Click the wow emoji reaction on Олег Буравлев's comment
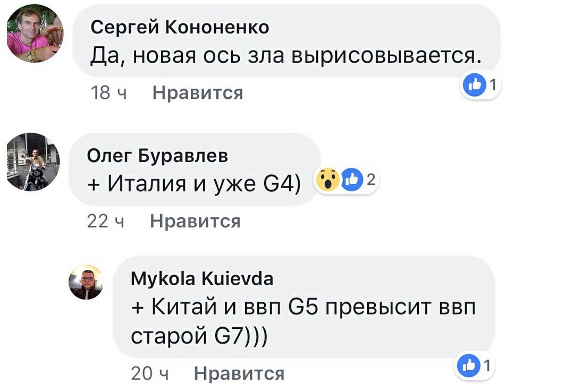The width and height of the screenshot is (574, 392). pos(327,180)
